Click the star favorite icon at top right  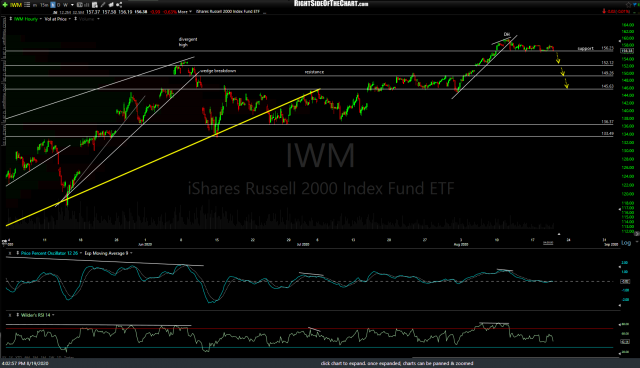(629, 4)
